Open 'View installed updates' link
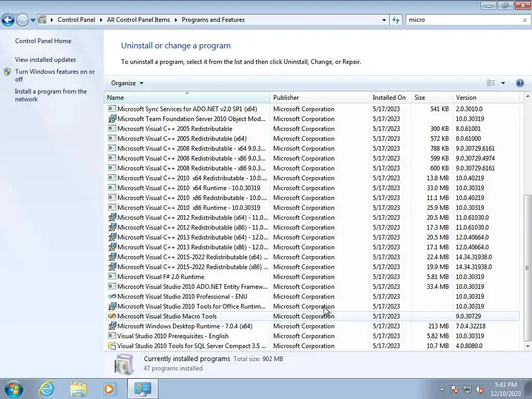Screen dimensions: 532x399 click(46, 60)
